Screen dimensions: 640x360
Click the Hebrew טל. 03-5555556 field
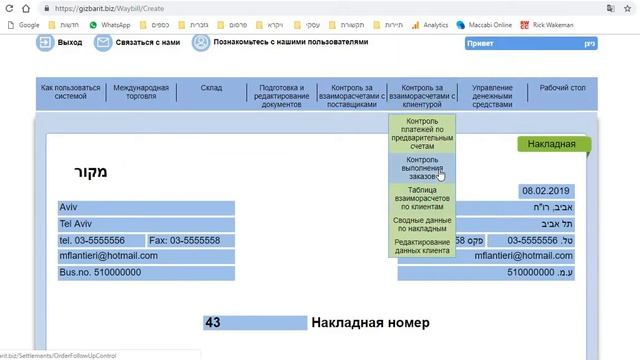[531, 240]
